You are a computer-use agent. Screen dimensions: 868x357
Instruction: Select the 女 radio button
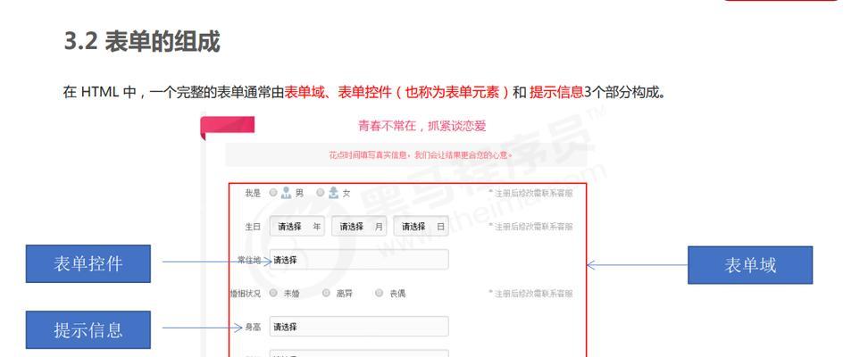coord(320,193)
